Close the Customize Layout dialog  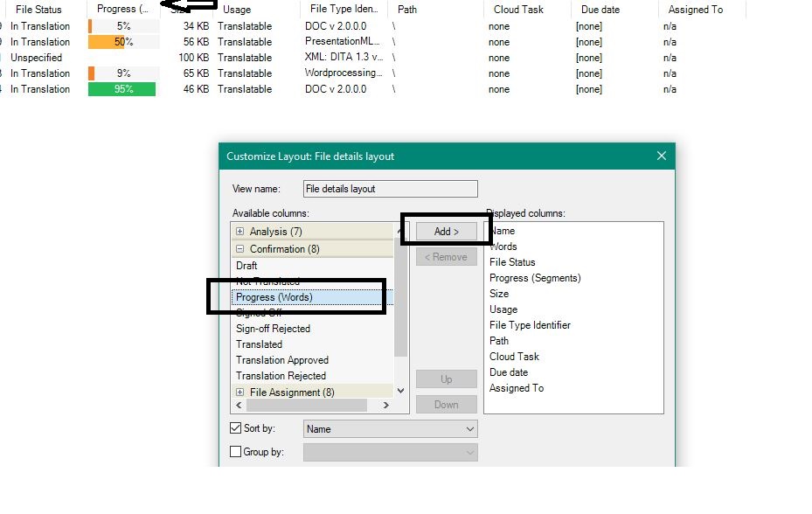point(661,156)
